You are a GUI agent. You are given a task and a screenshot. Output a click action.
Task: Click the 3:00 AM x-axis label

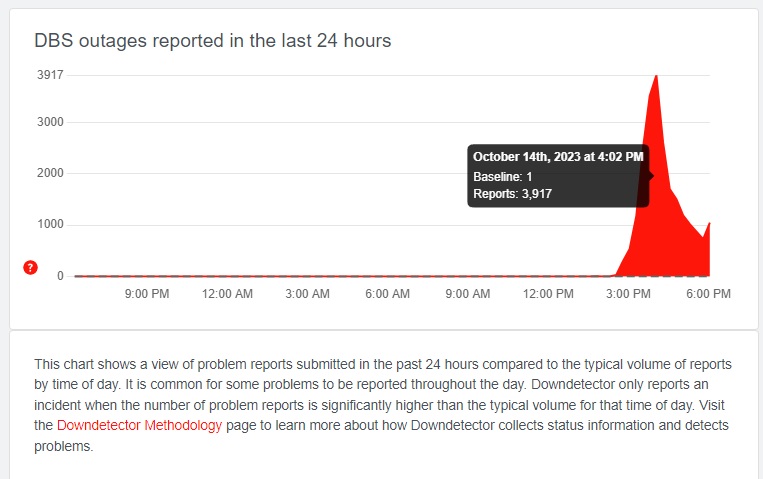point(307,294)
